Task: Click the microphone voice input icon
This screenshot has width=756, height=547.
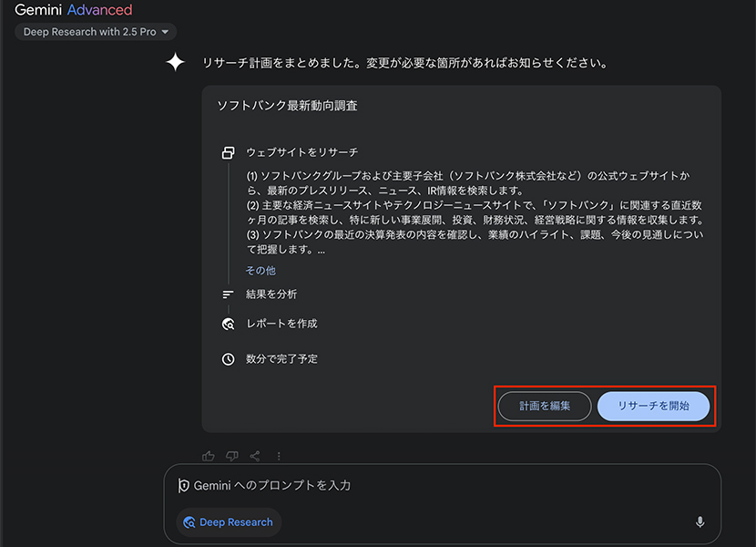Action: pyautogui.click(x=700, y=521)
